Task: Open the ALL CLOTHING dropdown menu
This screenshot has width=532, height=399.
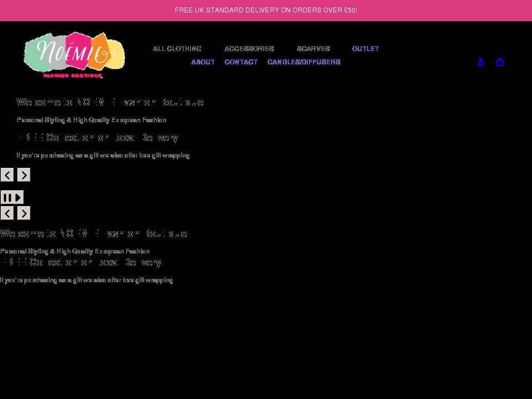Action: click(177, 49)
